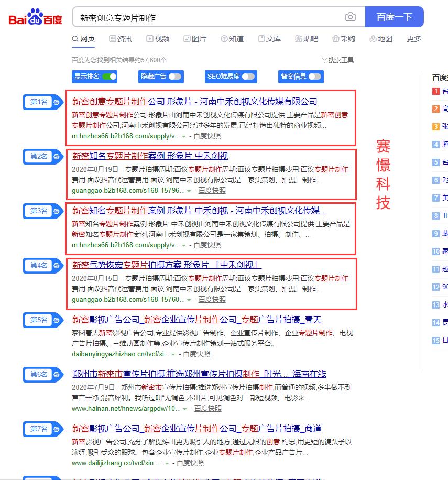Click URL www.hainan.net/hnews/argpdw
The height and width of the screenshot is (480, 448).
coord(126,408)
